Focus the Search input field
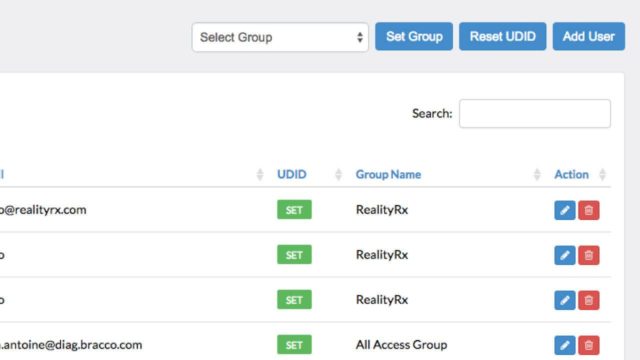The image size is (640, 360). click(535, 113)
